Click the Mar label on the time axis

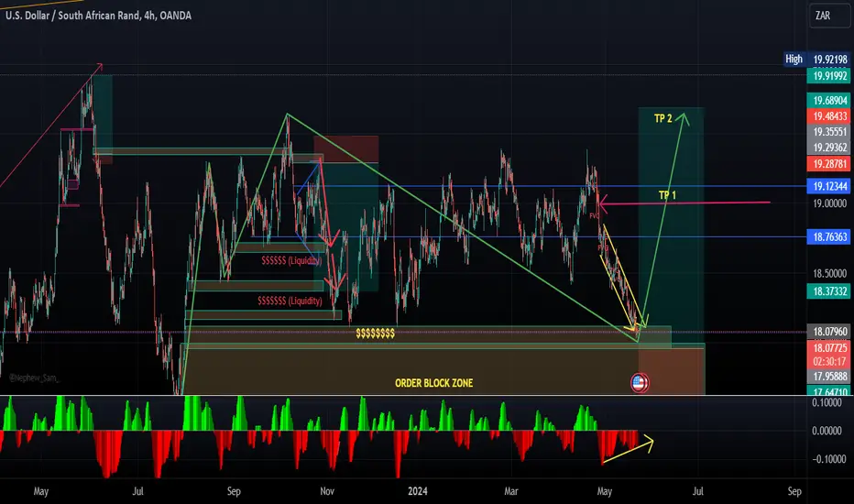tap(511, 491)
